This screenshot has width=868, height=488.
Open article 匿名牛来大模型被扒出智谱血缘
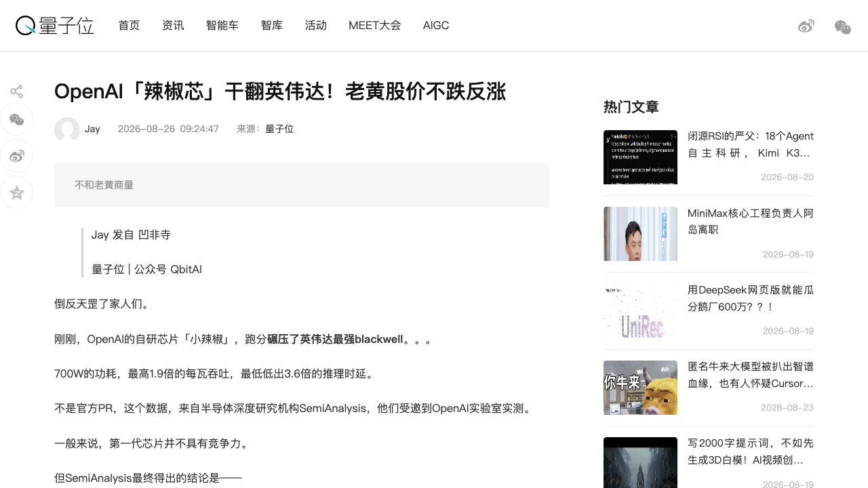pyautogui.click(x=751, y=375)
